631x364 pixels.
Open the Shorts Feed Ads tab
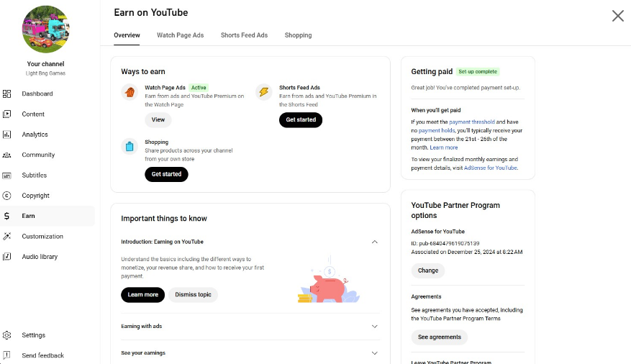pyautogui.click(x=245, y=35)
